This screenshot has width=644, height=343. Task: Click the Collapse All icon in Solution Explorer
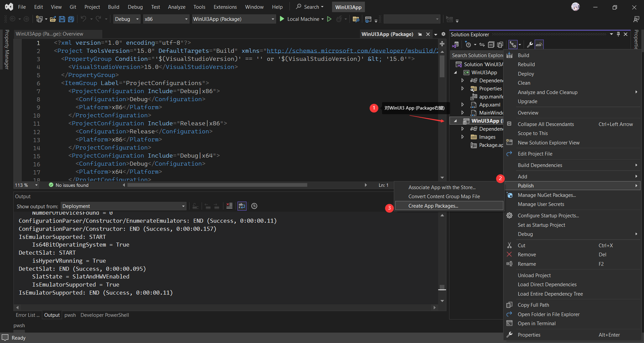pos(491,45)
